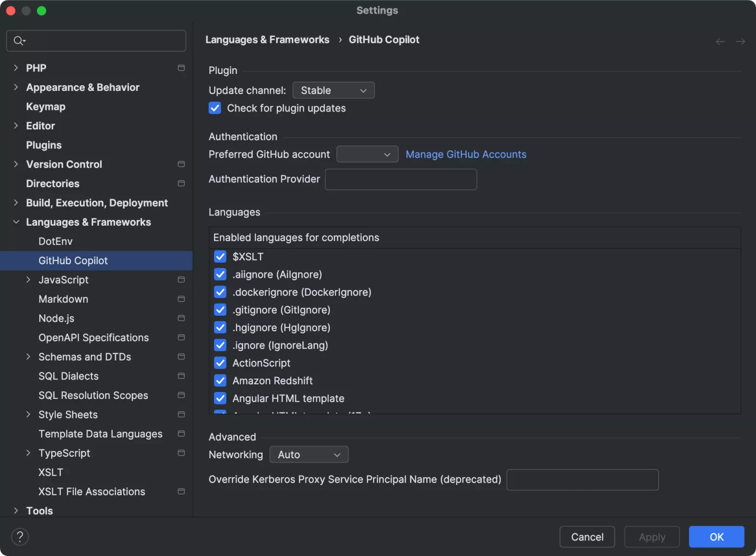The height and width of the screenshot is (556, 756).
Task: Click project-level icon beside OpenAPI Specifications
Action: click(181, 338)
